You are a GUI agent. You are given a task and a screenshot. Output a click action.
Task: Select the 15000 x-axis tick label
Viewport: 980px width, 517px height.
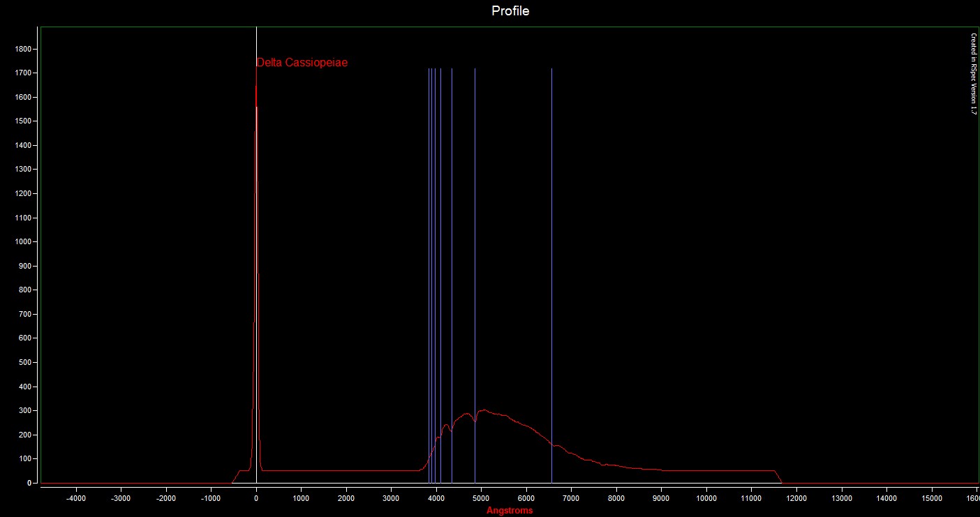pyautogui.click(x=932, y=498)
